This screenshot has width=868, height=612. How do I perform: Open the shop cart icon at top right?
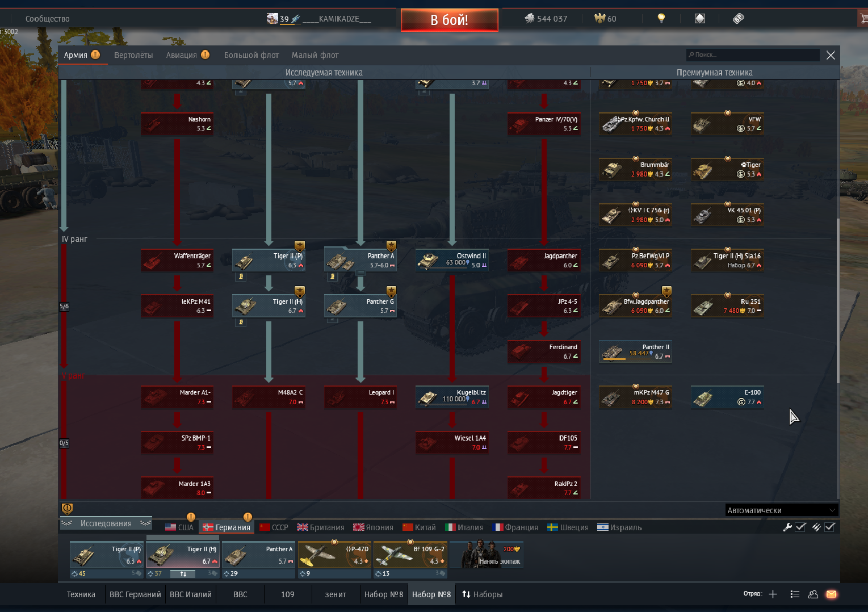tap(863, 19)
